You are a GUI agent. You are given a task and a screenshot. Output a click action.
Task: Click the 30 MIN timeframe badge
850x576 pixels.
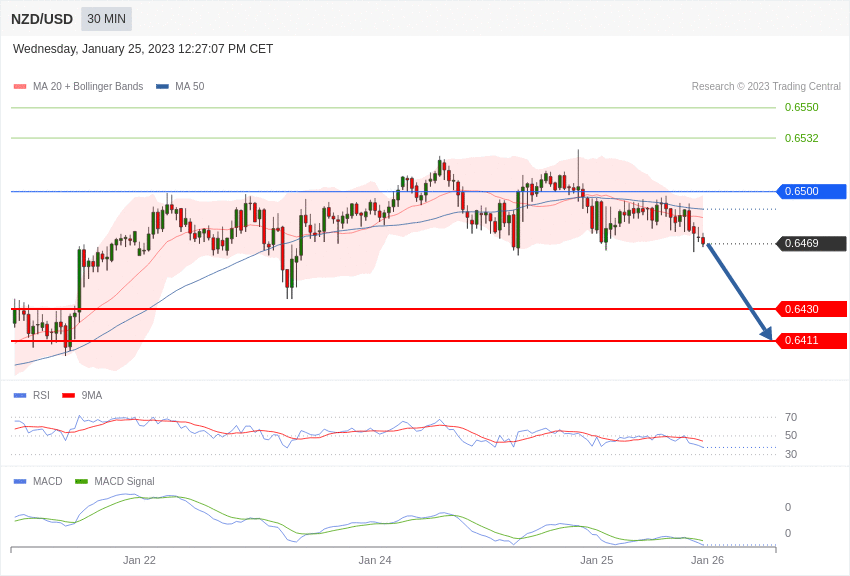tap(106, 19)
